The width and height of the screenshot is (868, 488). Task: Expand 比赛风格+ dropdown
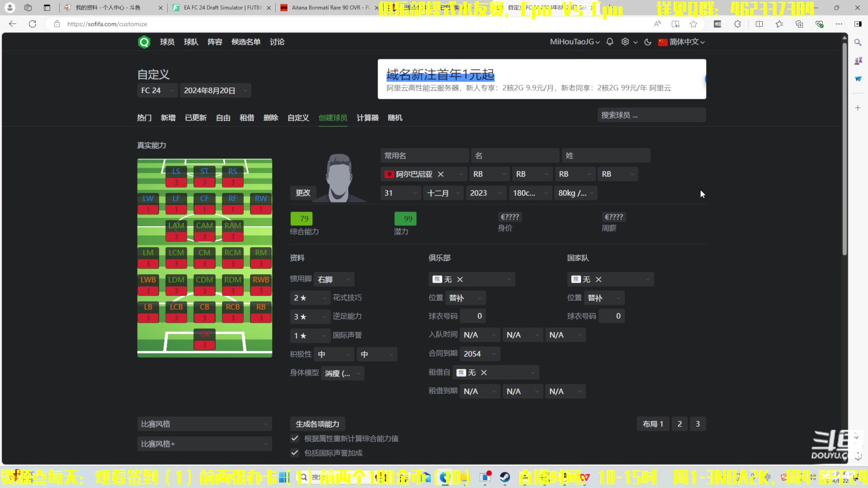click(x=205, y=444)
